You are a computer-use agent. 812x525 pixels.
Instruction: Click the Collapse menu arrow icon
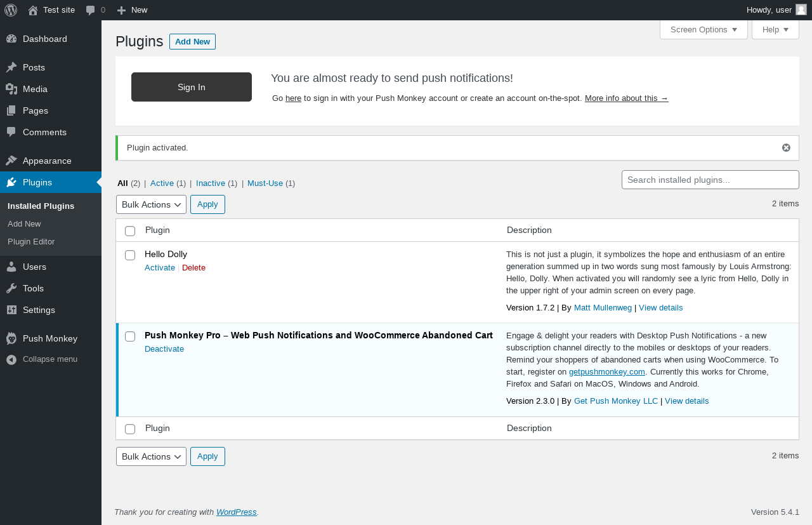click(x=11, y=359)
